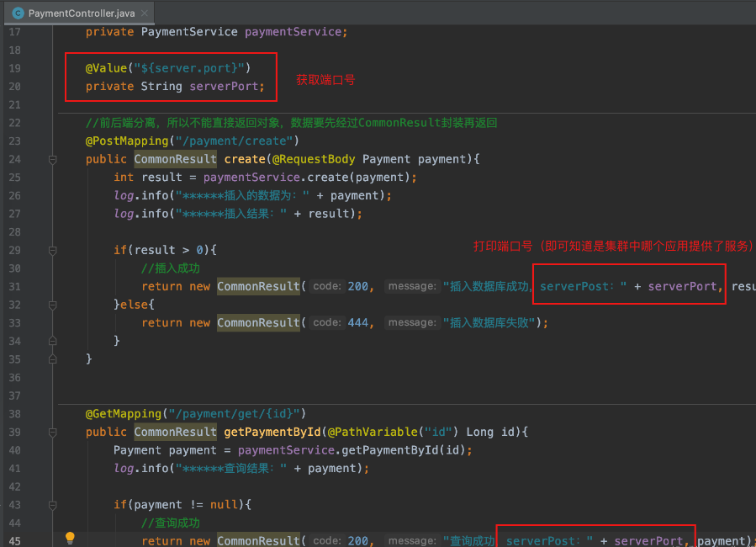Open the PaymentController.java tab
Viewport: 756px width, 547px height.
[x=81, y=13]
